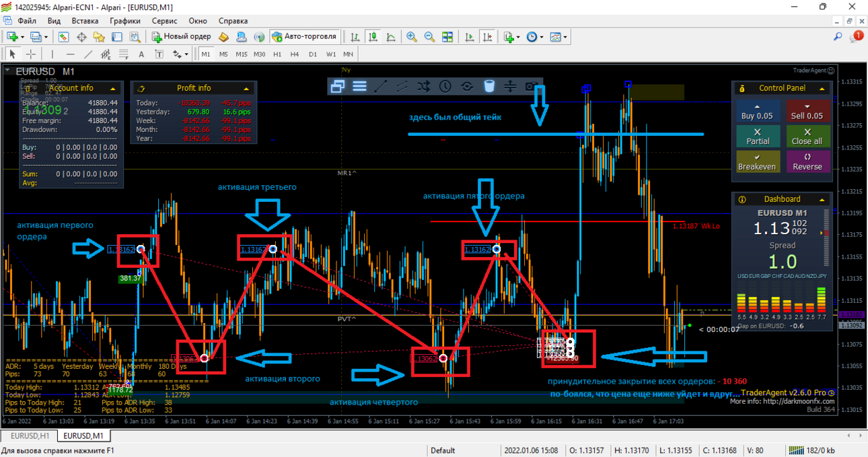Screen dimensions: 868x457
Task: Select the Fibonacci retracement tool
Action: point(124,55)
